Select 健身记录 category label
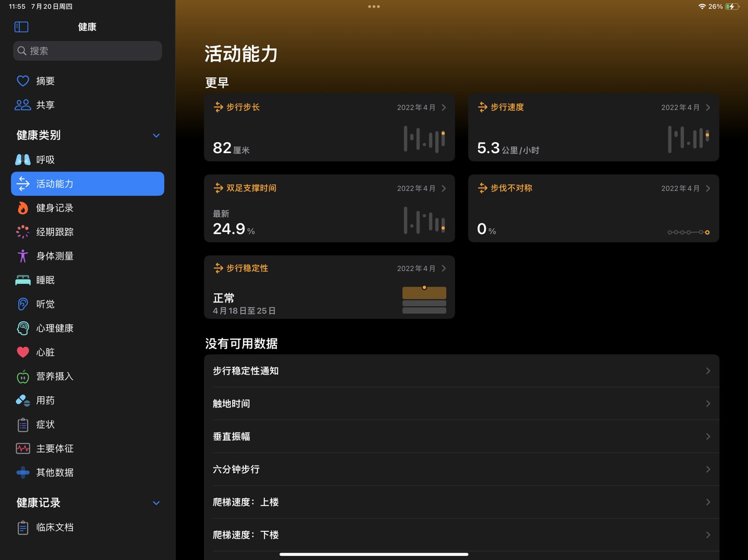This screenshot has height=560, width=748. pos(55,208)
